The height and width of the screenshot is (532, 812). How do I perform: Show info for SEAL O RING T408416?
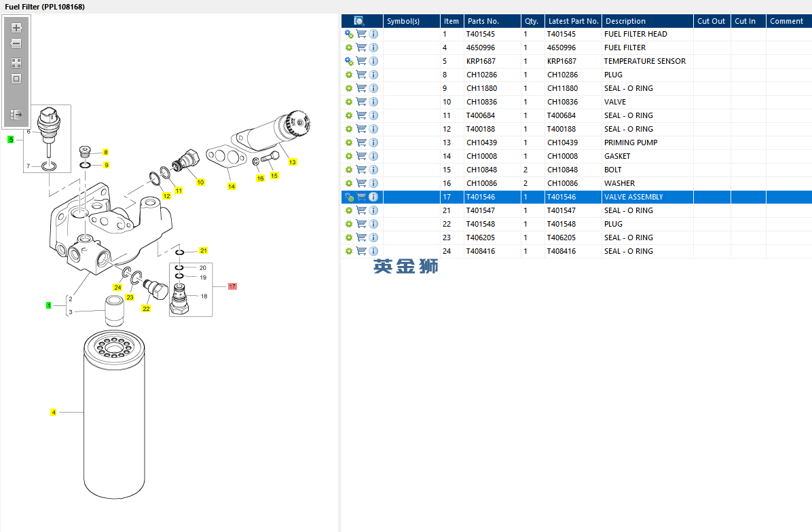373,251
